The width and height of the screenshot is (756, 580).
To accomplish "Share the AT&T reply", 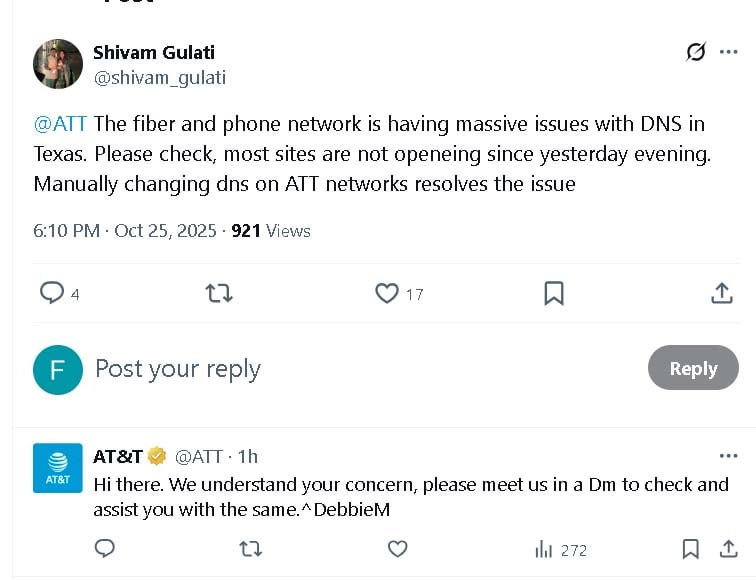I will pyautogui.click(x=729, y=549).
